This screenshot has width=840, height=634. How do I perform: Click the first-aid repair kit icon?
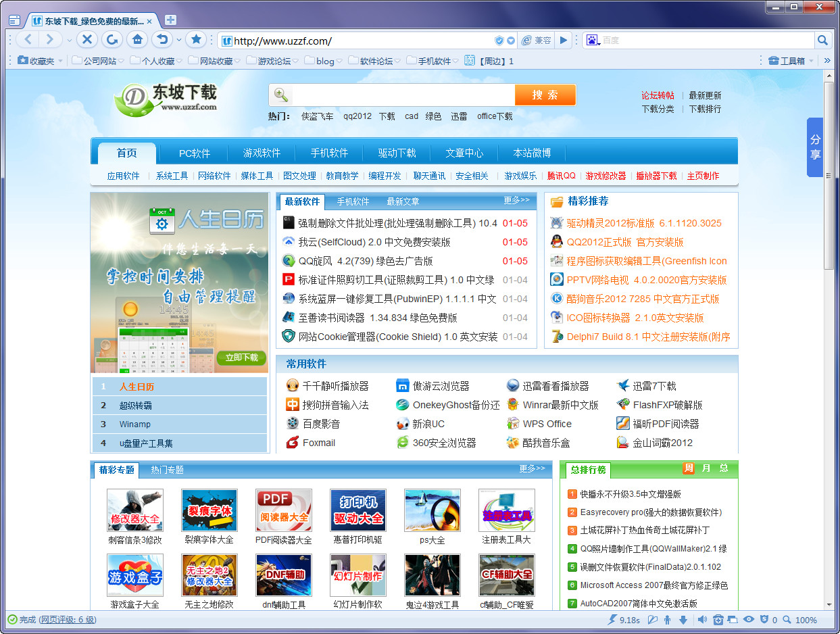tap(718, 620)
